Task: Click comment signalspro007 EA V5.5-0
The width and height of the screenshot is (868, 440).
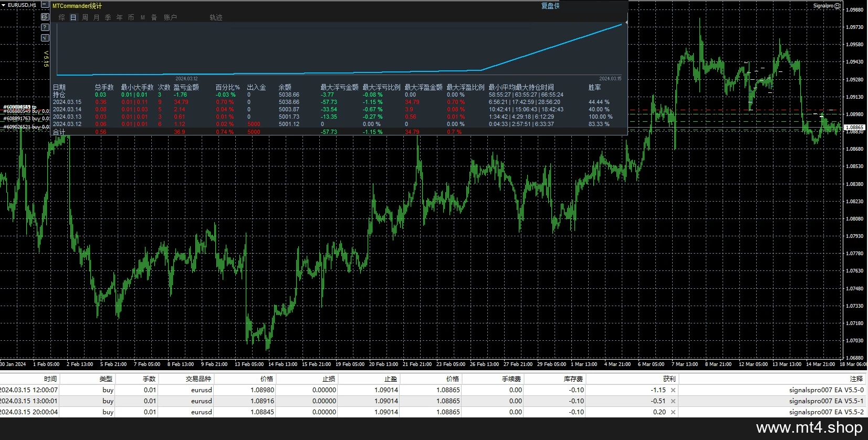Action: pos(826,390)
